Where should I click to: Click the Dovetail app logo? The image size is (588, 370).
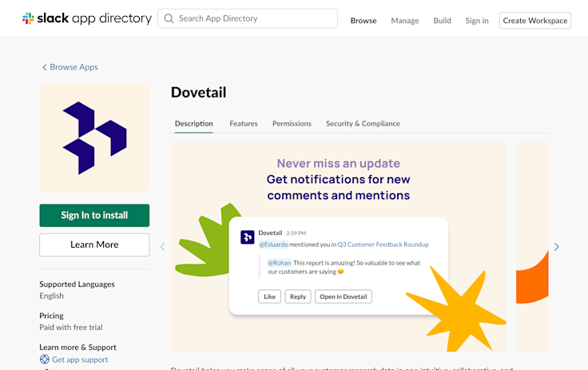point(94,138)
